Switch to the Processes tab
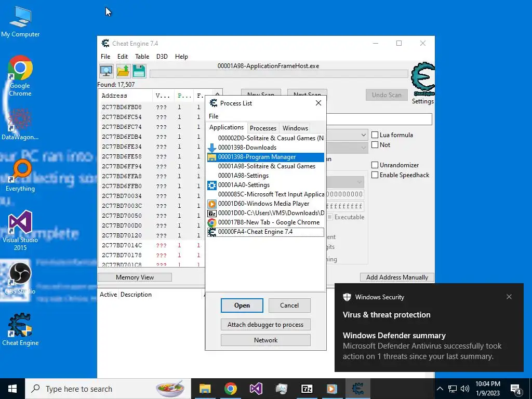532x399 pixels. tap(263, 128)
